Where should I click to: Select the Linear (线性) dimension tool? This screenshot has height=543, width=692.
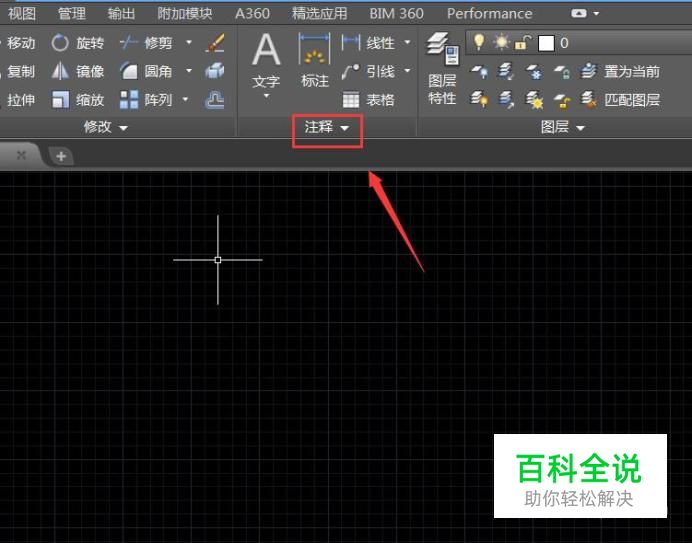(x=368, y=43)
